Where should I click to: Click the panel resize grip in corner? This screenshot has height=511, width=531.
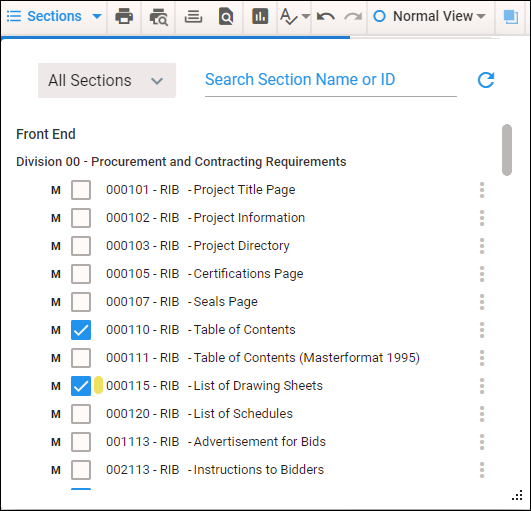517,495
